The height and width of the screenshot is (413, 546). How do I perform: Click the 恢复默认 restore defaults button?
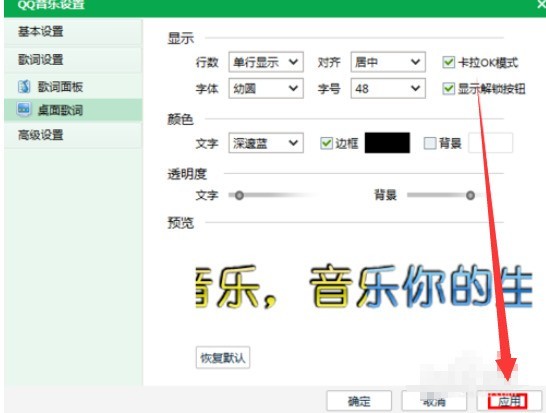coord(223,358)
